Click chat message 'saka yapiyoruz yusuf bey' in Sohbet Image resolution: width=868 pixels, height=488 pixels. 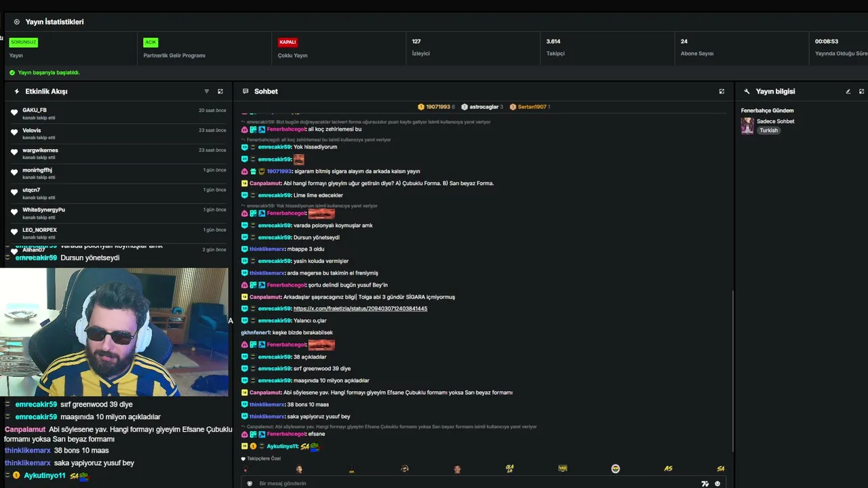coord(319,417)
